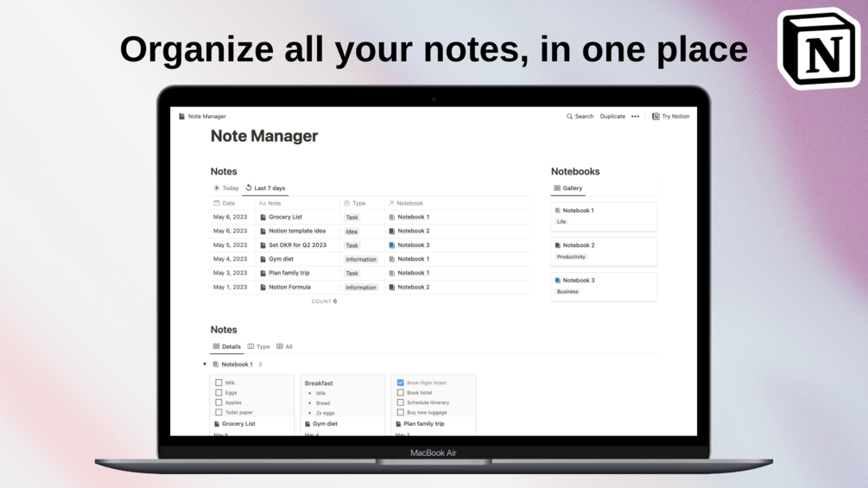Switch to the Details view tab

(227, 346)
